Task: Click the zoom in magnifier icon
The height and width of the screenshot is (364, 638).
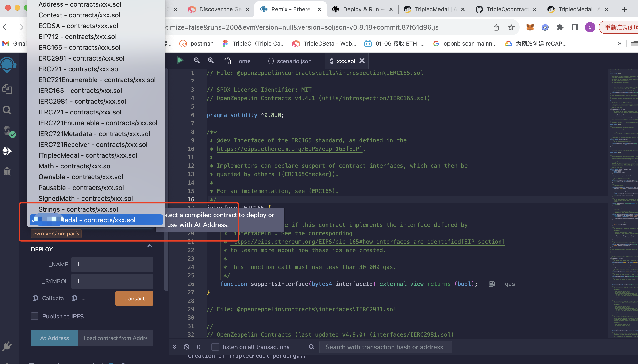Action: coord(211,60)
